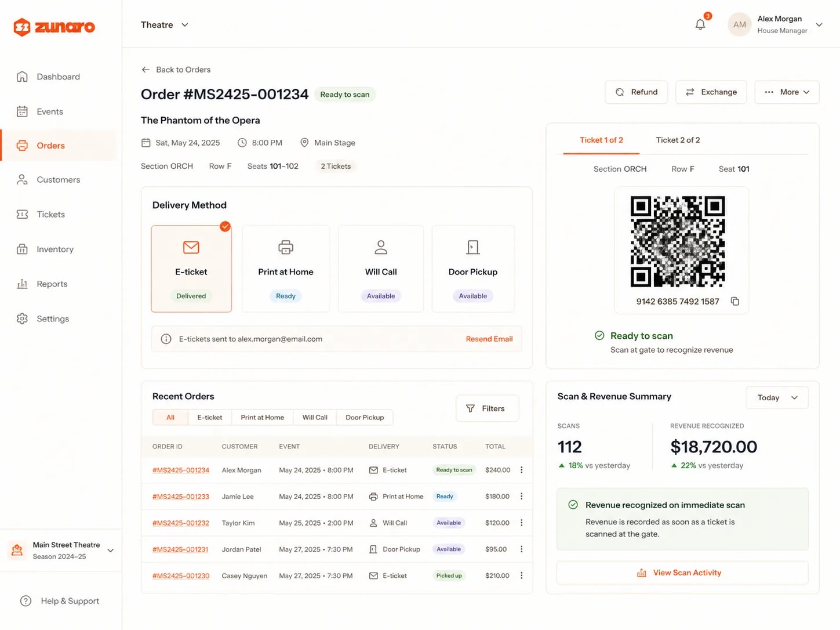840x630 pixels.
Task: Select Print at Home delivery method
Action: 286,269
